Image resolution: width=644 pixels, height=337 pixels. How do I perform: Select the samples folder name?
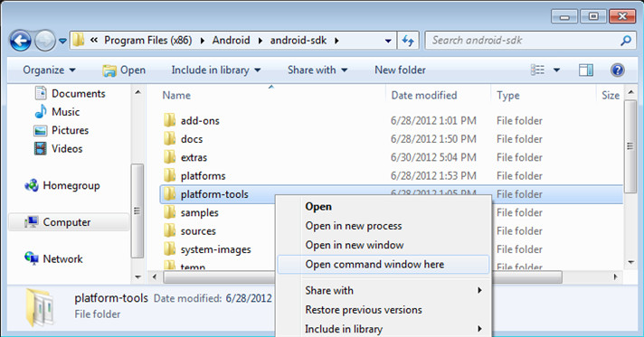pyautogui.click(x=200, y=212)
